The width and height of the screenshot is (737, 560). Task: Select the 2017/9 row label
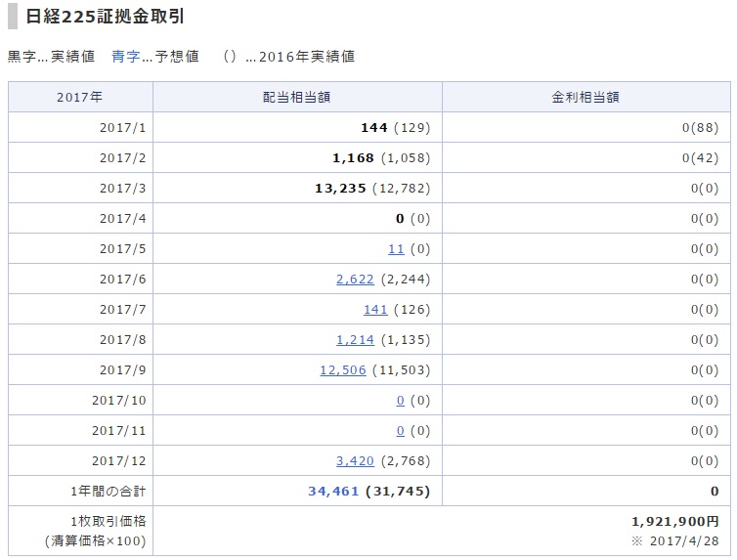coord(123,370)
